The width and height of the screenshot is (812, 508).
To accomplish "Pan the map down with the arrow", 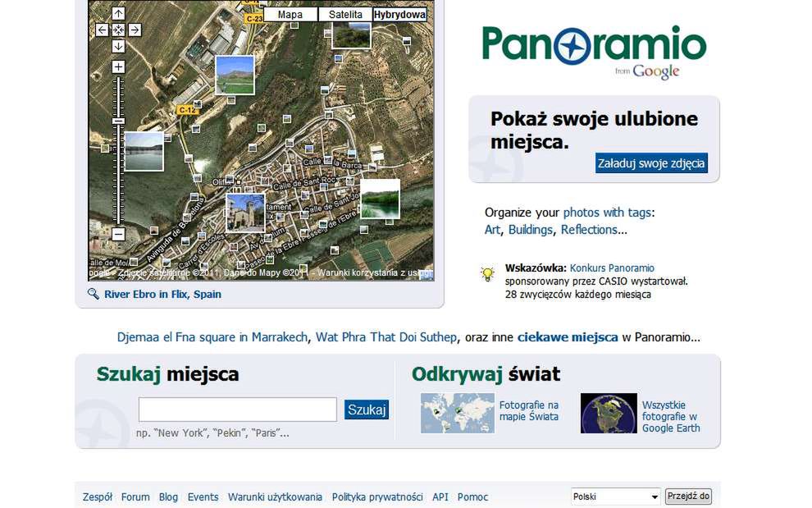I will [x=118, y=46].
